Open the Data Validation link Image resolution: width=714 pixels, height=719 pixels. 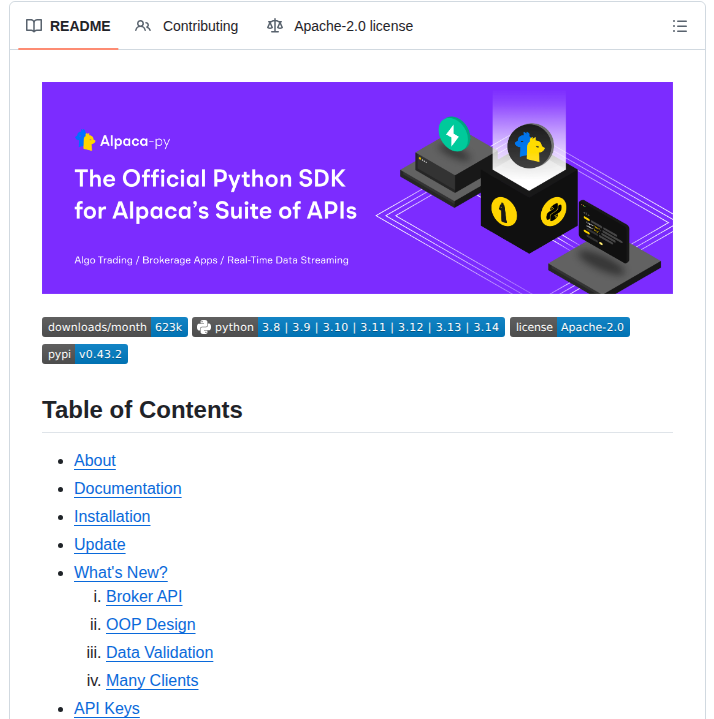coord(160,653)
